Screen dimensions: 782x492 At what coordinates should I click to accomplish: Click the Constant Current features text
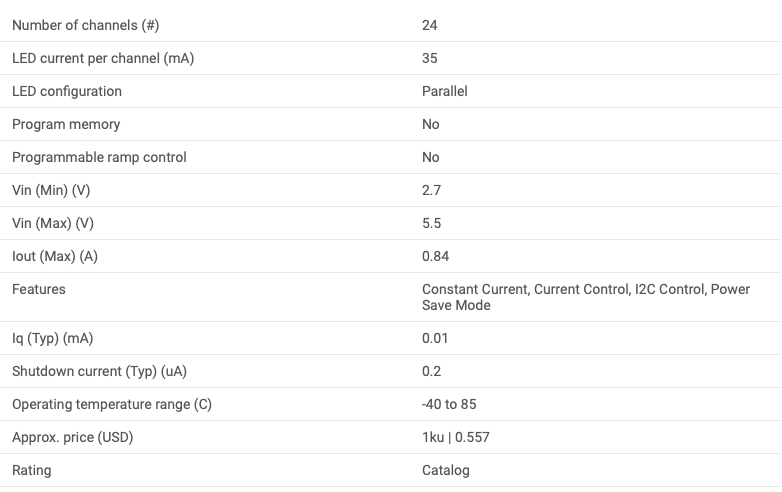click(x=475, y=289)
